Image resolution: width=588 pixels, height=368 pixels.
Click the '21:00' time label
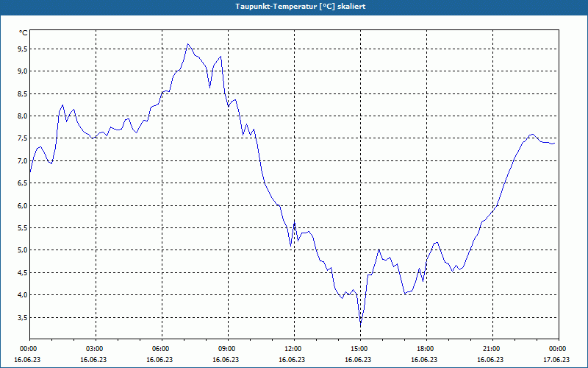point(491,349)
